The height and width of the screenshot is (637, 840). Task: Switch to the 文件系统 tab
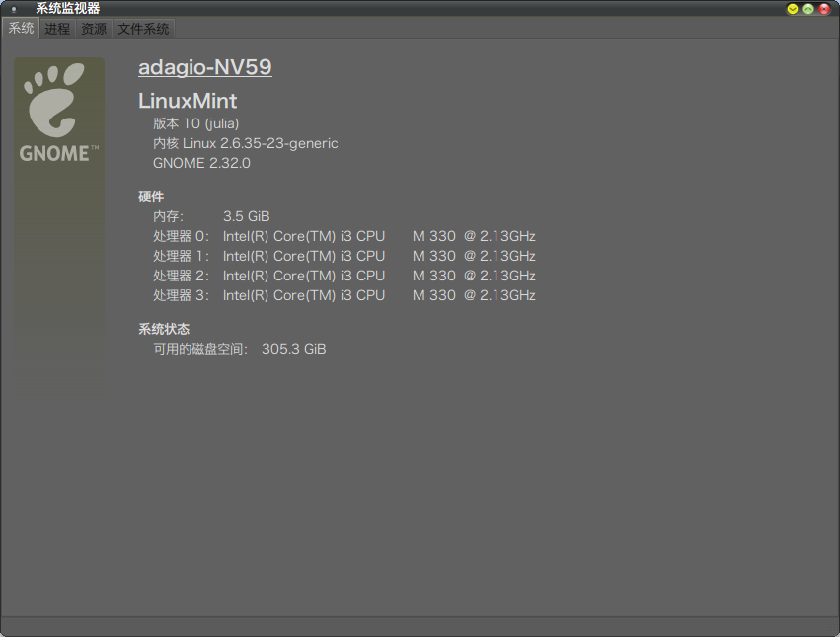tap(143, 29)
